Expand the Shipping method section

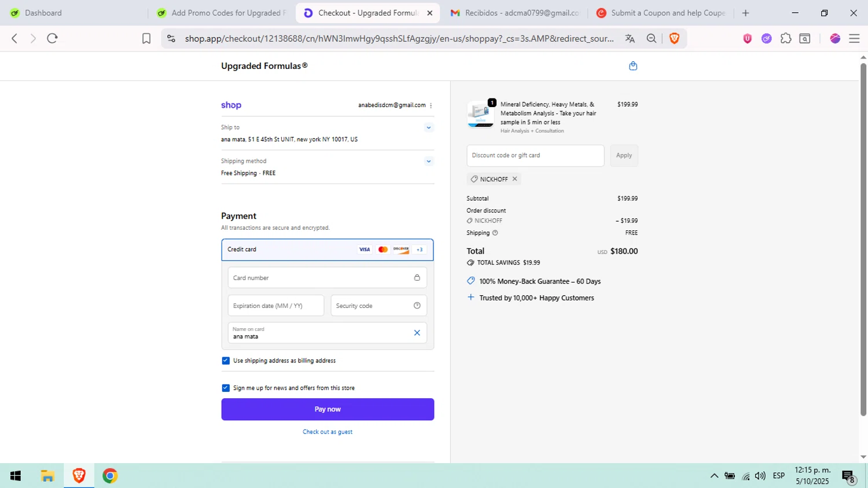click(x=429, y=162)
